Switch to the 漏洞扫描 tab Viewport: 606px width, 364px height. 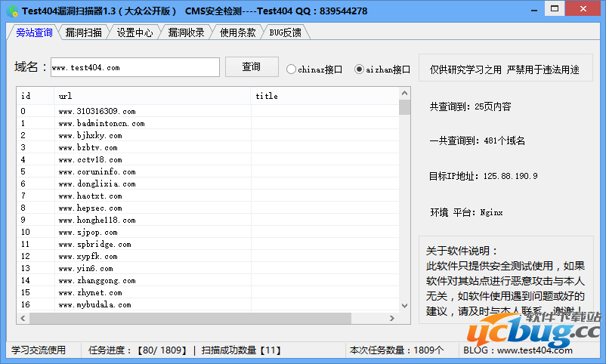tap(84, 32)
